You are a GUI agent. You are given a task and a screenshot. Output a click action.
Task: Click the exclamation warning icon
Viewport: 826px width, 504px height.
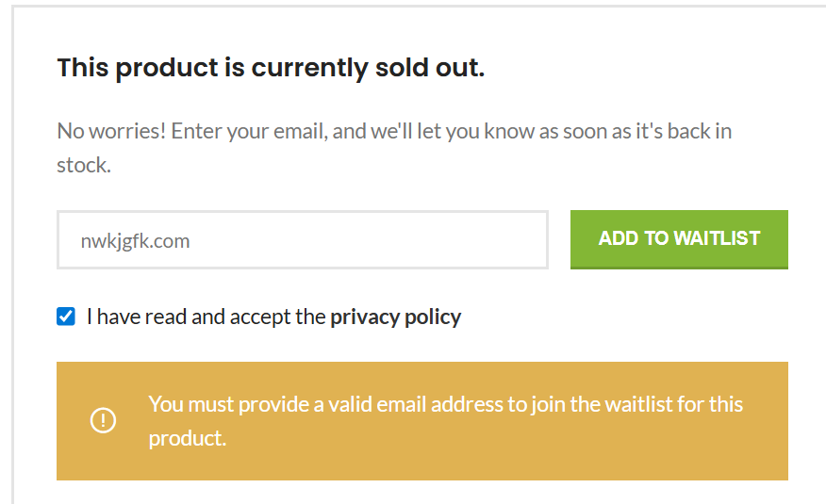coord(103,420)
